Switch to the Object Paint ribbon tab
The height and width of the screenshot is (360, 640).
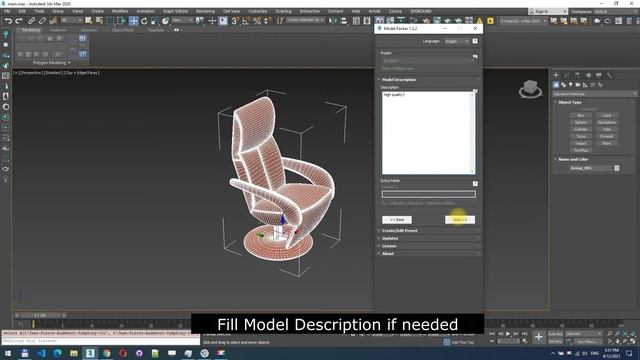[x=122, y=30]
